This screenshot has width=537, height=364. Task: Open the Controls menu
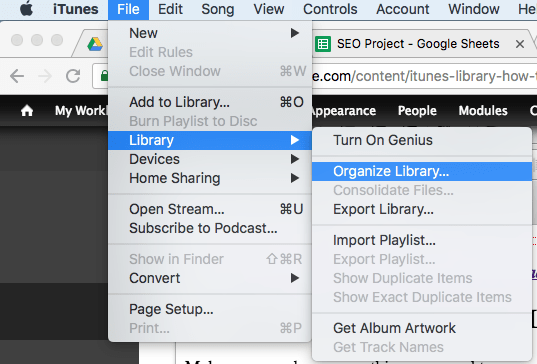coord(330,9)
